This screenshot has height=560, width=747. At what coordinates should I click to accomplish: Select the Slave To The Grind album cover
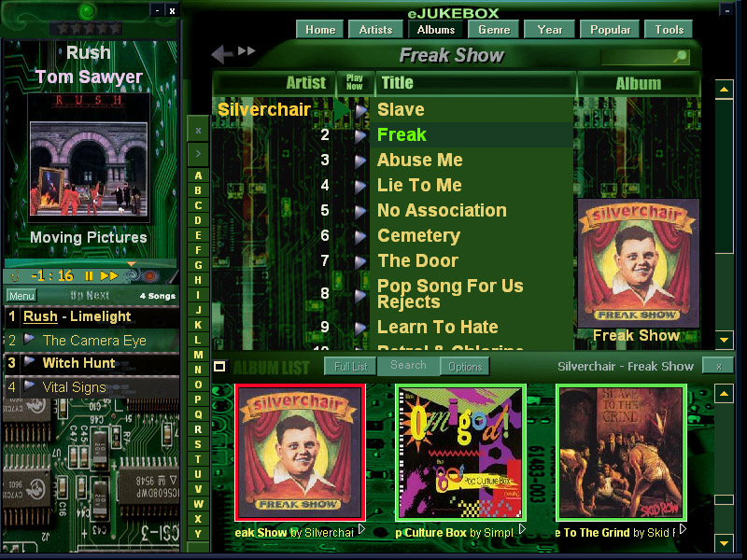(621, 453)
